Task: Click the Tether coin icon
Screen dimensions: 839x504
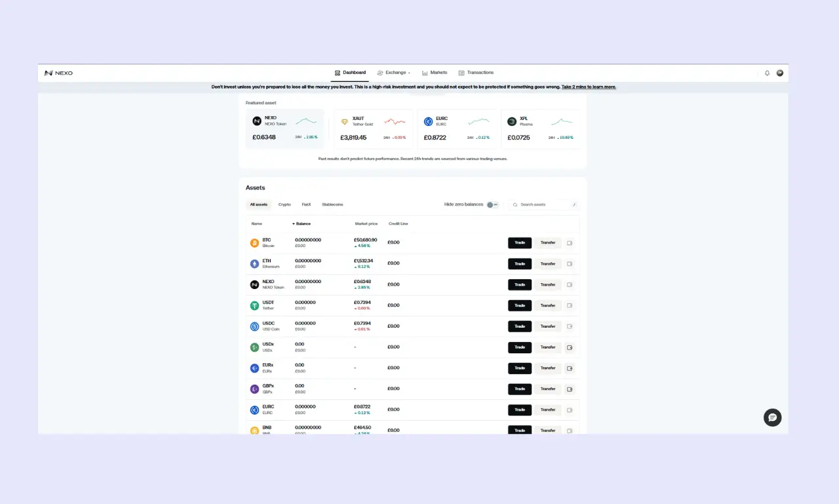Action: point(254,305)
